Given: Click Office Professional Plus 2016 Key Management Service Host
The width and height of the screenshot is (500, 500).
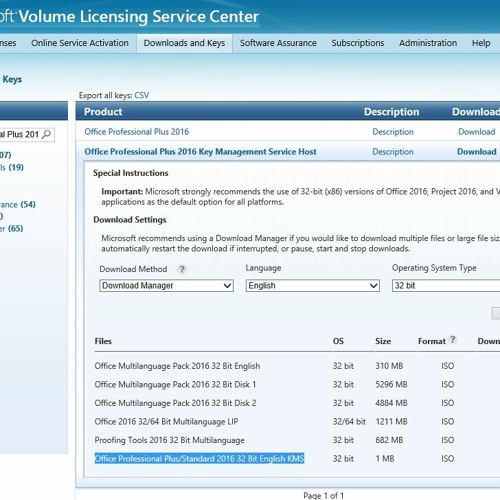Looking at the screenshot, I should point(200,152).
